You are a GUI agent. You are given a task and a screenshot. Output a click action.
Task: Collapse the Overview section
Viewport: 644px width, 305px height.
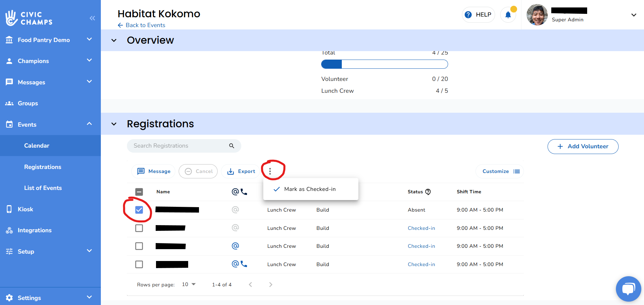point(114,40)
